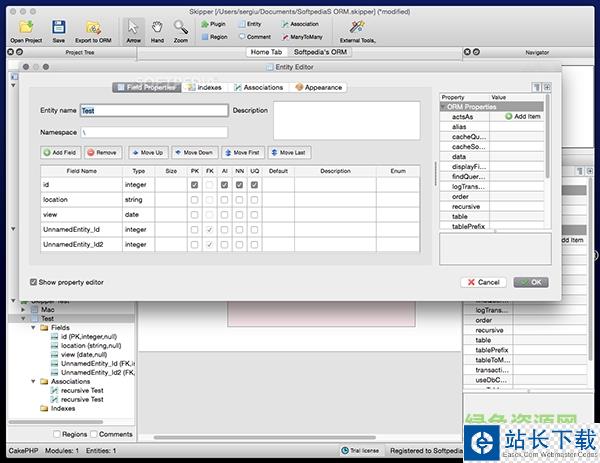Collapse the ORM Properties group

pyautogui.click(x=444, y=106)
